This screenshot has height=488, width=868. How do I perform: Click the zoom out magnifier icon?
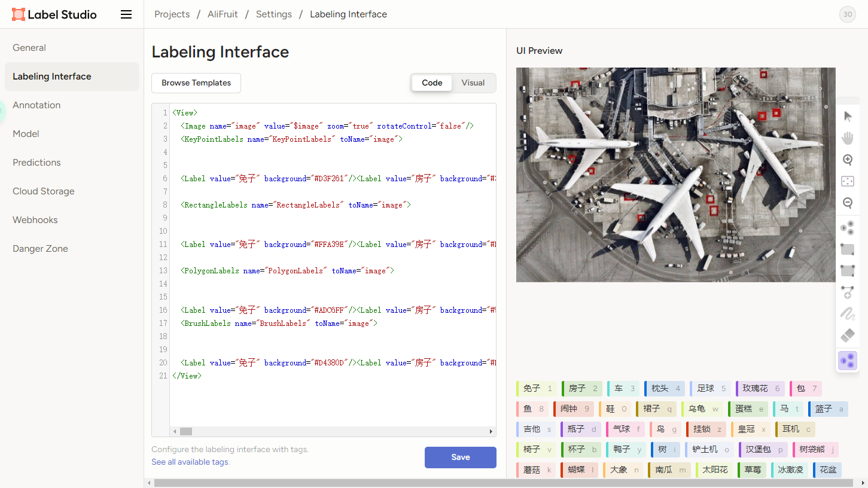pos(848,203)
